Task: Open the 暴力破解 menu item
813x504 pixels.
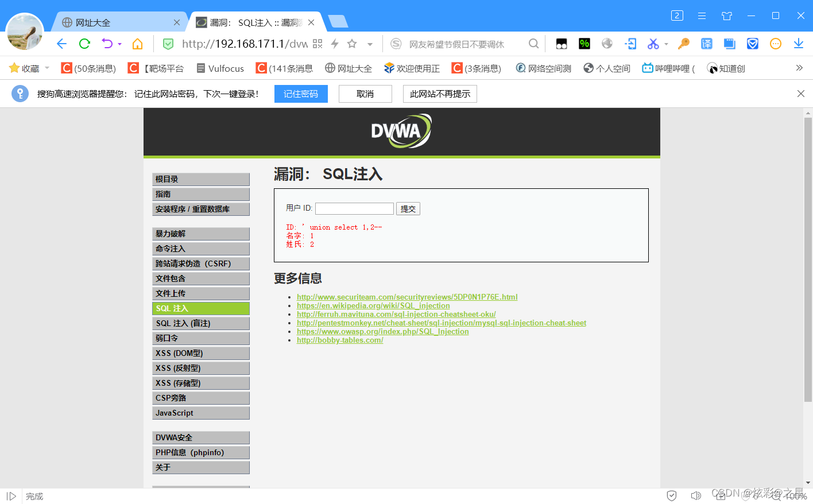Action: tap(201, 234)
